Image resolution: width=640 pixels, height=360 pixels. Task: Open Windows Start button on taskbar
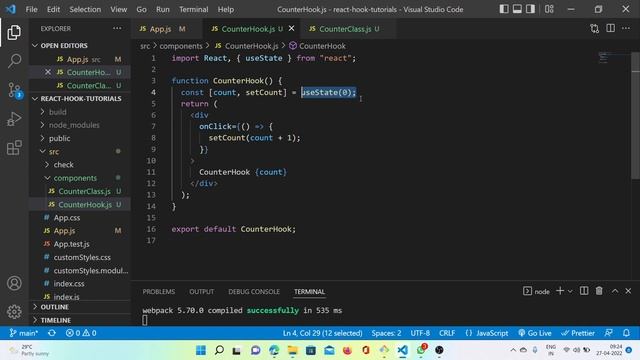(201, 350)
